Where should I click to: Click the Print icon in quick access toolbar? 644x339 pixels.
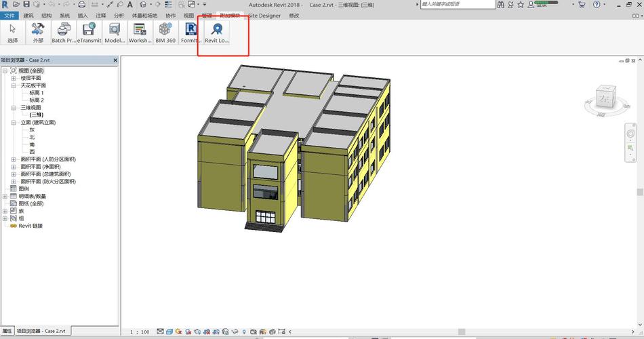(82, 5)
